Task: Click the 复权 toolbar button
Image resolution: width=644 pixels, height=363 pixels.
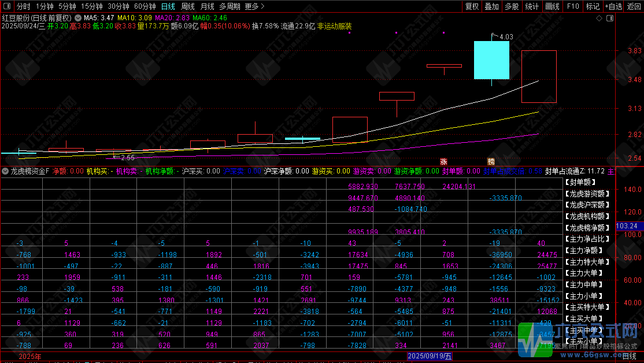Action: tap(472, 6)
